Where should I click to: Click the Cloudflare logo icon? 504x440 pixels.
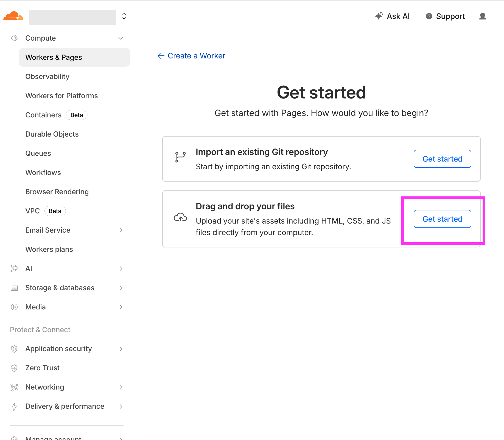[x=13, y=16]
